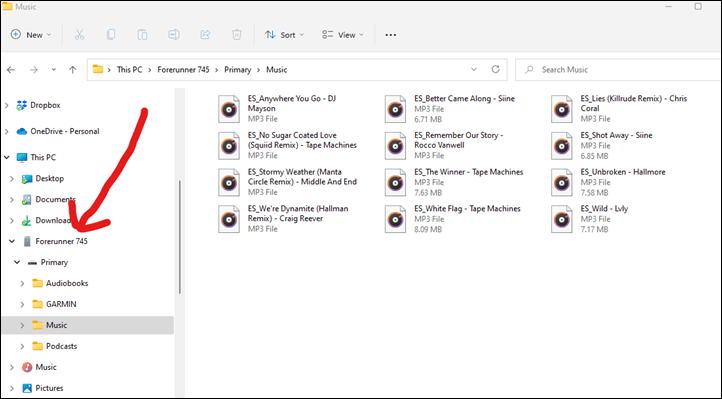
Task: Click the Rename icon in toolbar
Action: click(x=174, y=35)
